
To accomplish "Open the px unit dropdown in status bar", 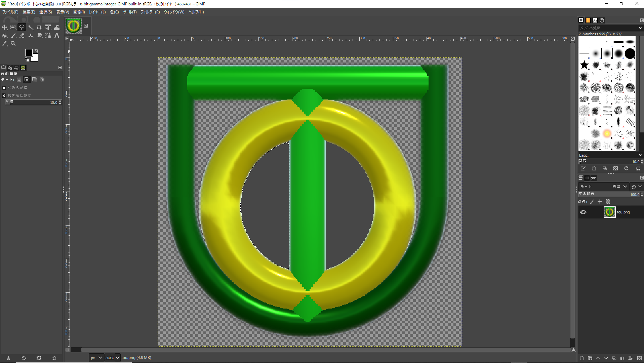I will pyautogui.click(x=96, y=358).
